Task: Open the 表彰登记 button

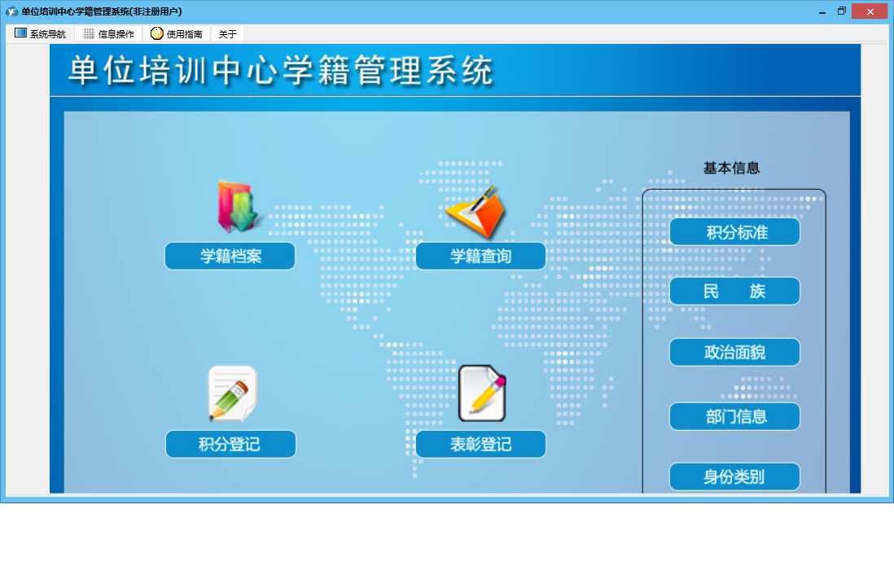Action: coord(480,445)
